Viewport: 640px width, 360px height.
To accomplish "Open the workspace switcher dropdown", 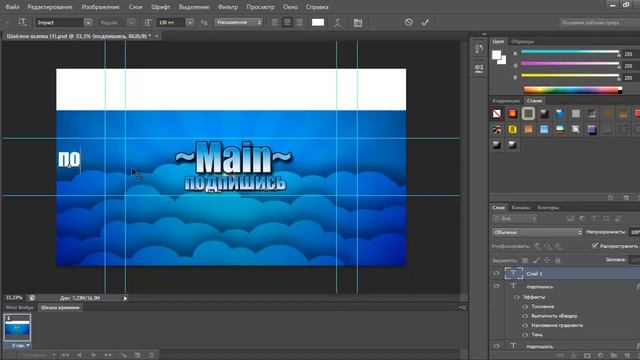I will 599,22.
